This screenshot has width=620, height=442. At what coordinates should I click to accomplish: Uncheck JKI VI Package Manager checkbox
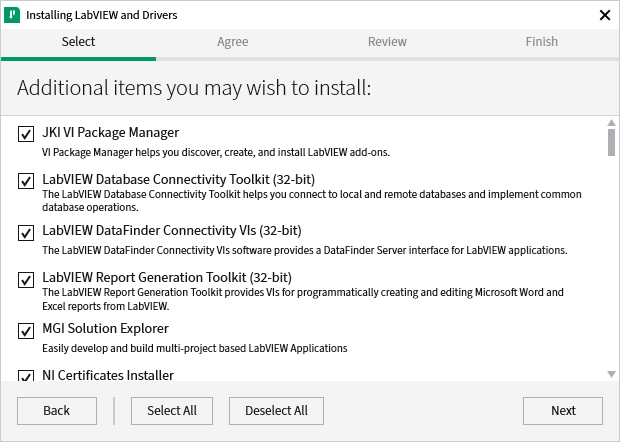[x=26, y=134]
